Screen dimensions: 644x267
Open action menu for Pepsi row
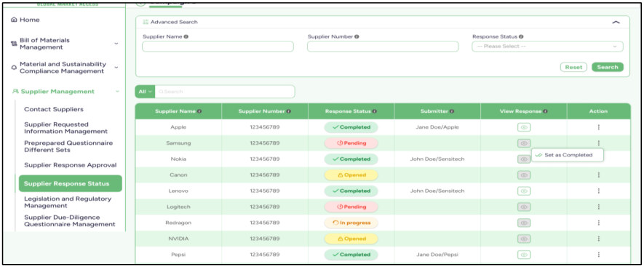pyautogui.click(x=598, y=255)
